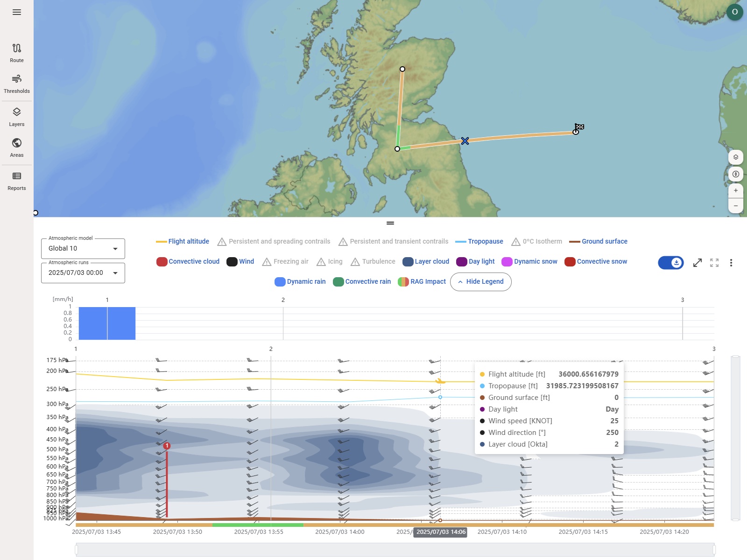The image size is (747, 560).
Task: Click the horizontal chart range scrollbar
Action: click(395, 550)
